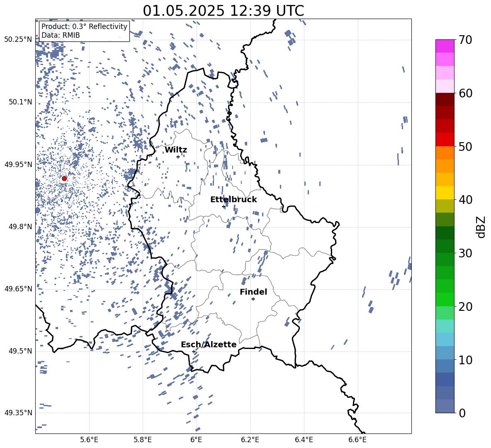
Task: Click the Esch/Alzette city label
Action: coord(209,344)
